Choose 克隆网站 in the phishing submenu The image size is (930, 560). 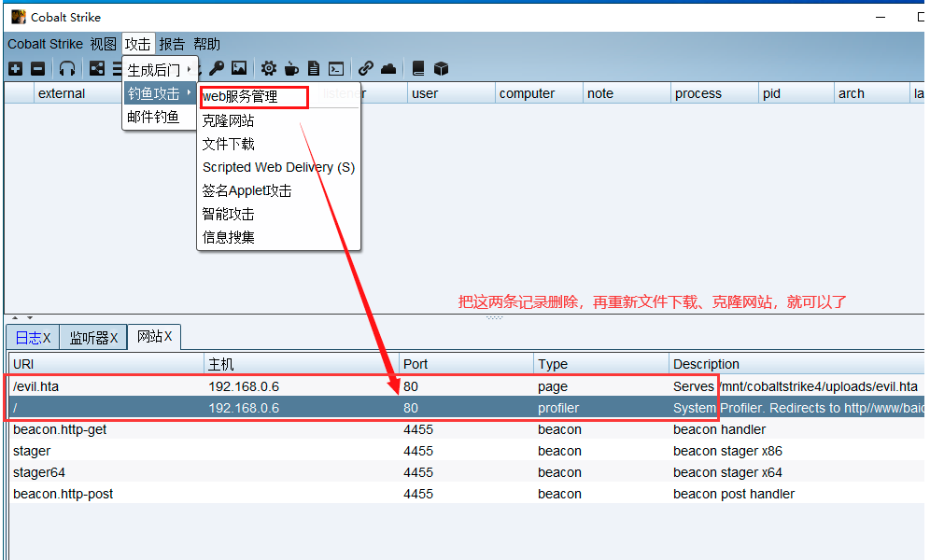pyautogui.click(x=228, y=120)
